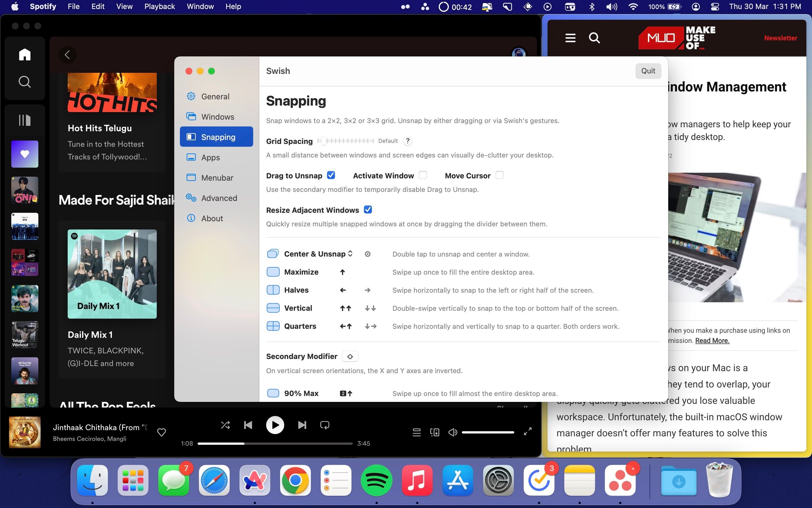This screenshot has width=812, height=508.
Task: Open the View menu in menu bar
Action: coord(124,6)
